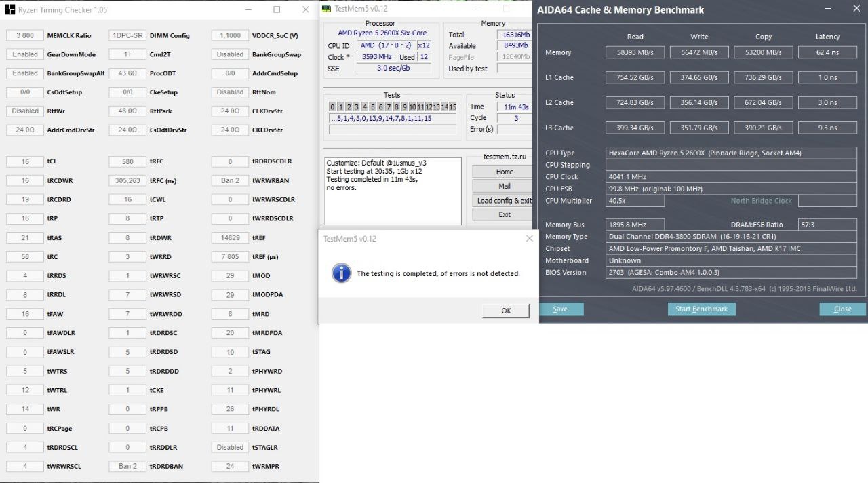Close the TestMem5 completion dialog with X

click(x=529, y=239)
